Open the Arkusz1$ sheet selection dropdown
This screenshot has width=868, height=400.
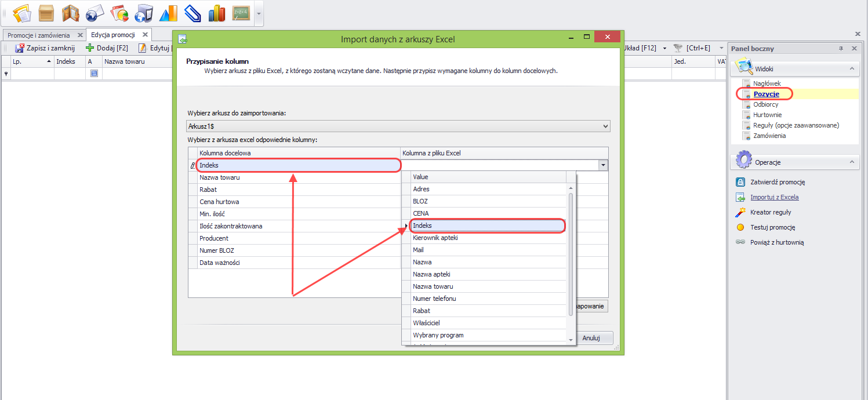click(606, 126)
